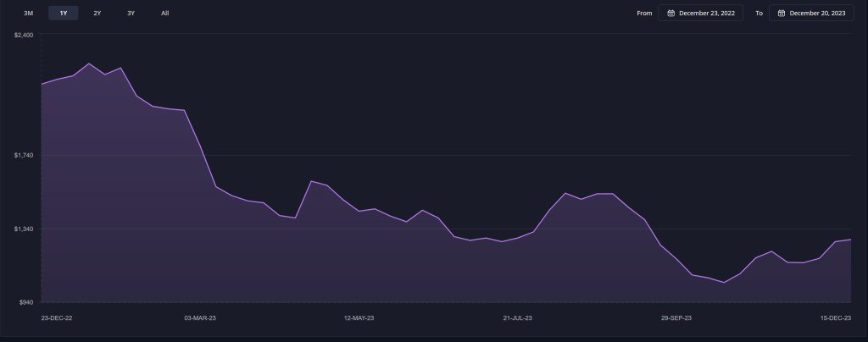868x342 pixels.
Task: Switch to the 3Y range
Action: pyautogui.click(x=131, y=14)
